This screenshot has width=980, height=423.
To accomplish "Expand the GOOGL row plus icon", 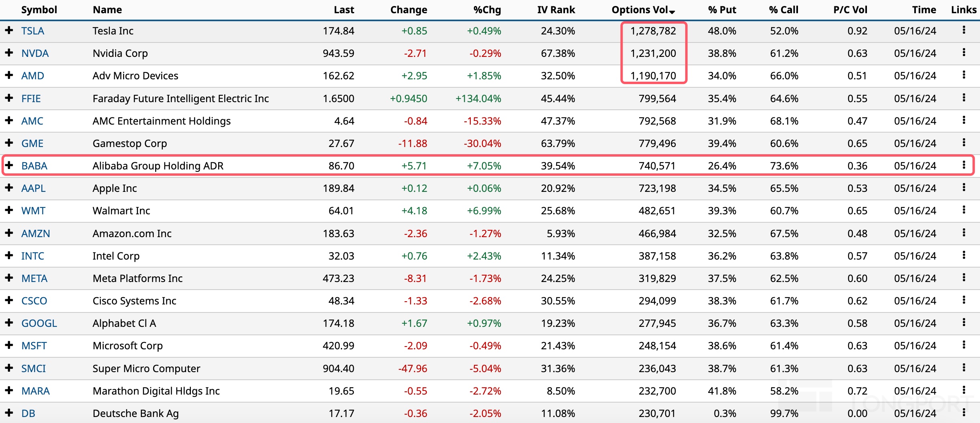I will click(x=9, y=322).
